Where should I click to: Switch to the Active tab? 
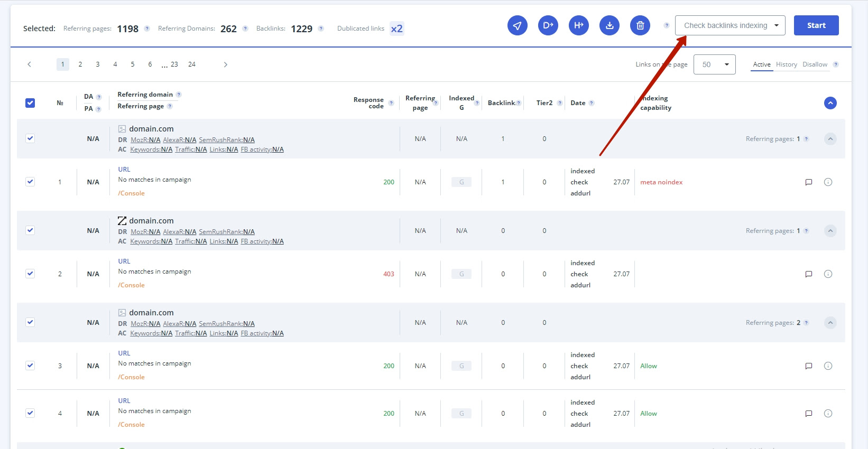[x=762, y=64]
